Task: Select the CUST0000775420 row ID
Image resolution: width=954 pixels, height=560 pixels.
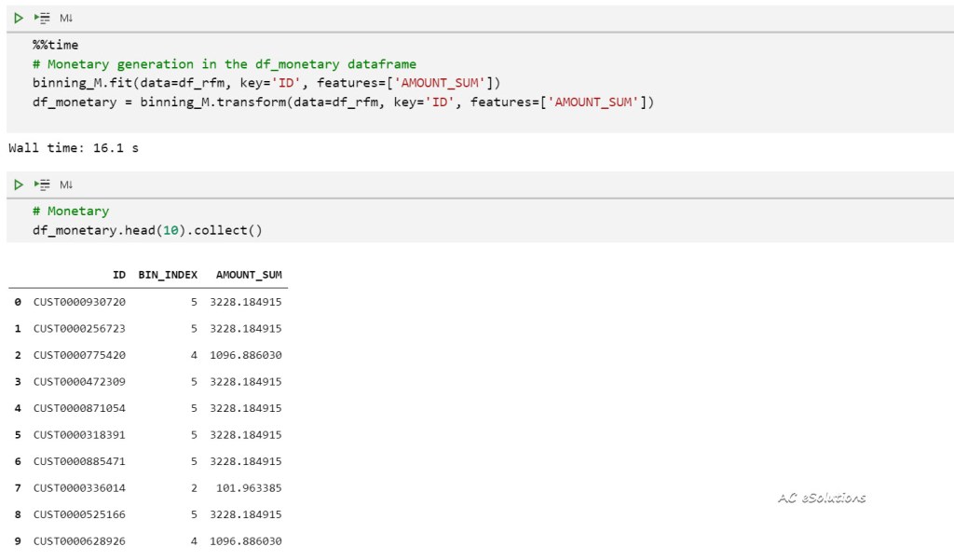Action: (79, 355)
